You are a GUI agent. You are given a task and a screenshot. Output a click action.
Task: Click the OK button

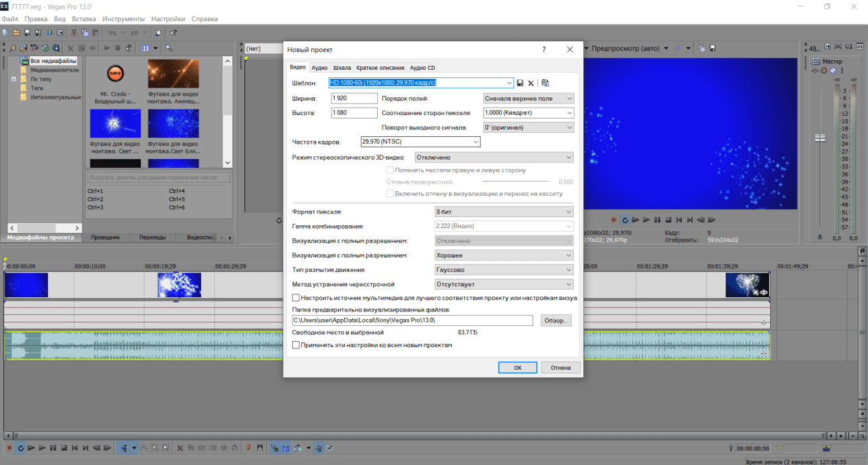point(518,368)
